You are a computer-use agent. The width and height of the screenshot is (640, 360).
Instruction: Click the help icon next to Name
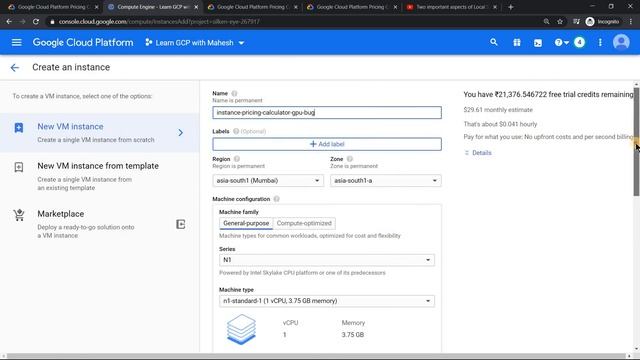(234, 93)
